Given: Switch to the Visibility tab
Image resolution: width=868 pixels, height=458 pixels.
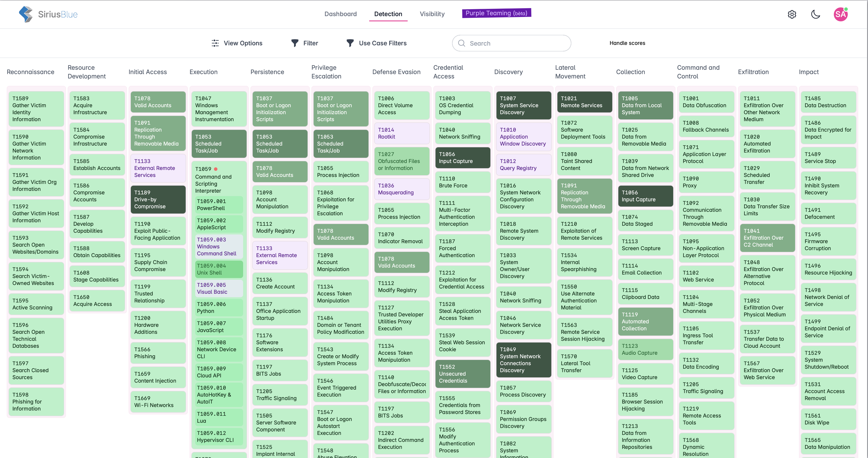Looking at the screenshot, I should pos(432,14).
